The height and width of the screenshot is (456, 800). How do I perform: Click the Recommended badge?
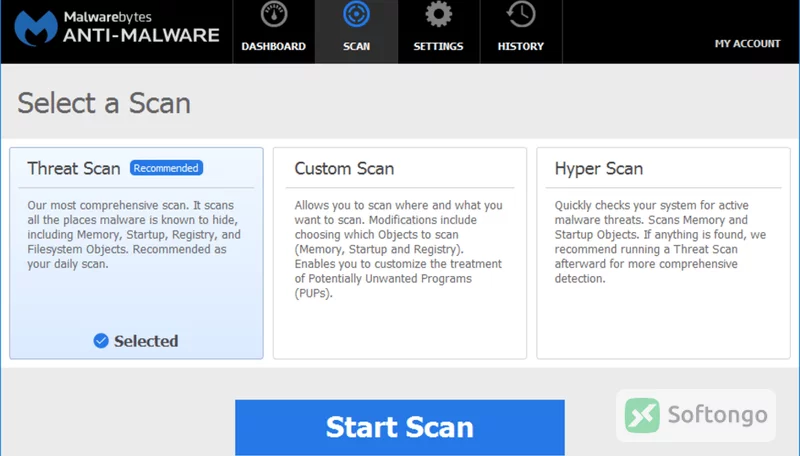166,168
